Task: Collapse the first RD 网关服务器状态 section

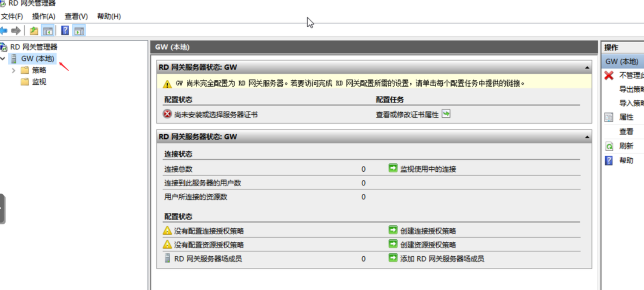Action: click(x=587, y=68)
